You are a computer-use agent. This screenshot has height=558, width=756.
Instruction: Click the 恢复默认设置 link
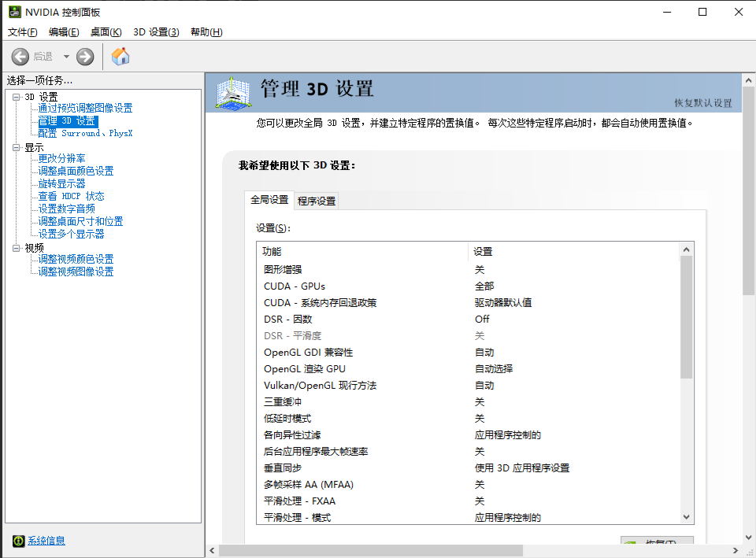702,103
